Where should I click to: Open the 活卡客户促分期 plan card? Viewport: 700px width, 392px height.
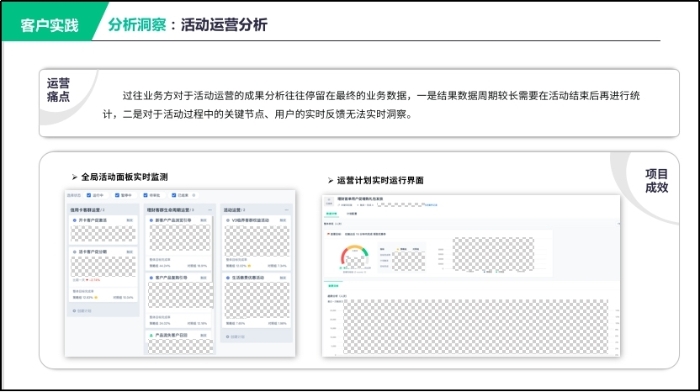point(103,274)
